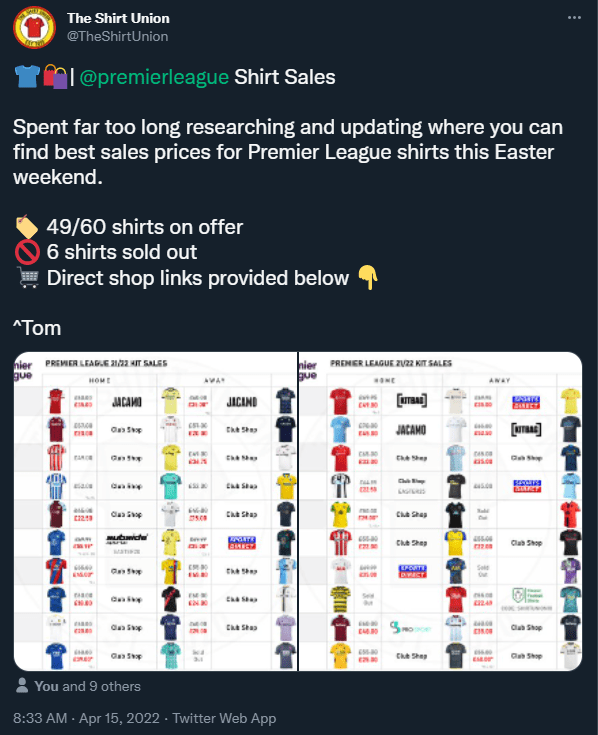Click the person icon beside You and 9 others
The height and width of the screenshot is (735, 598).
(x=22, y=686)
